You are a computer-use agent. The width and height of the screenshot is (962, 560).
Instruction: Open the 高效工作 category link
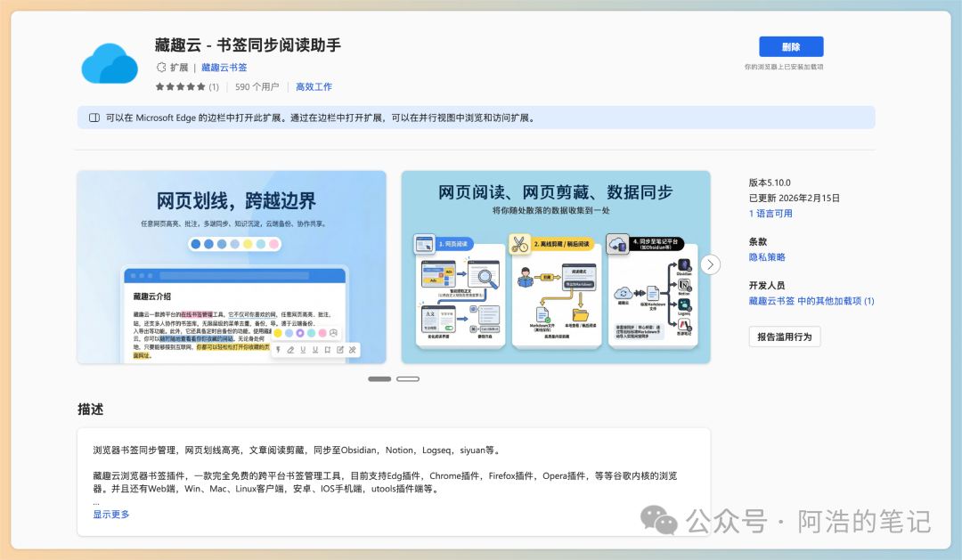314,87
